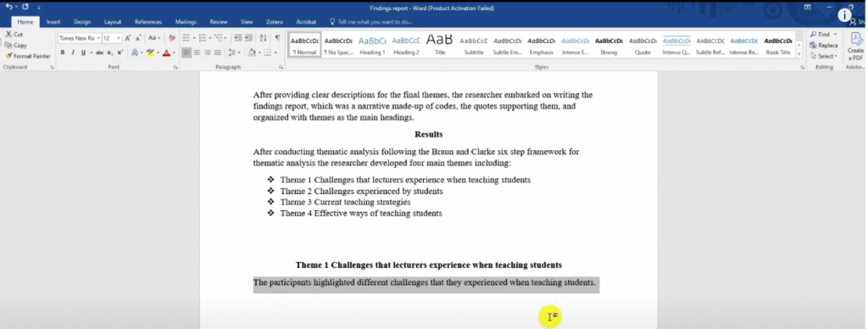
Task: Switch to the Insert tab
Action: (x=53, y=22)
